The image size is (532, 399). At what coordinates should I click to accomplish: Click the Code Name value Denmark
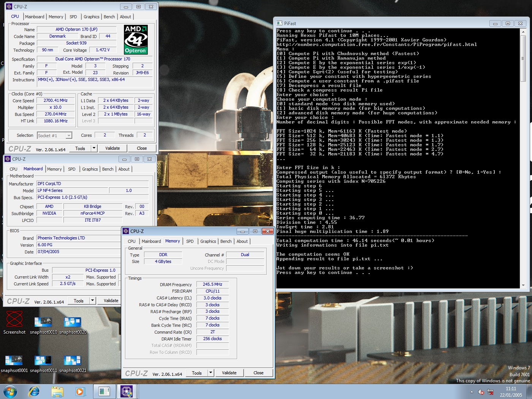[57, 36]
